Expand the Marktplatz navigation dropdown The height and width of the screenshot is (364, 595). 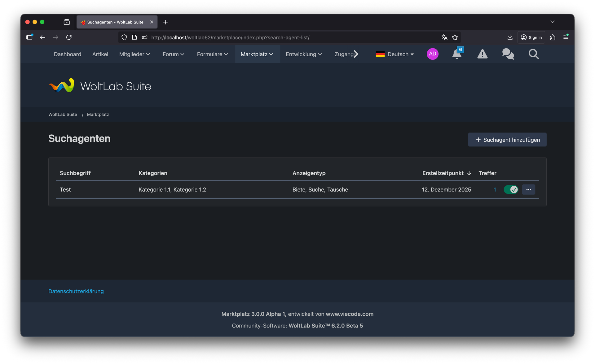point(257,54)
